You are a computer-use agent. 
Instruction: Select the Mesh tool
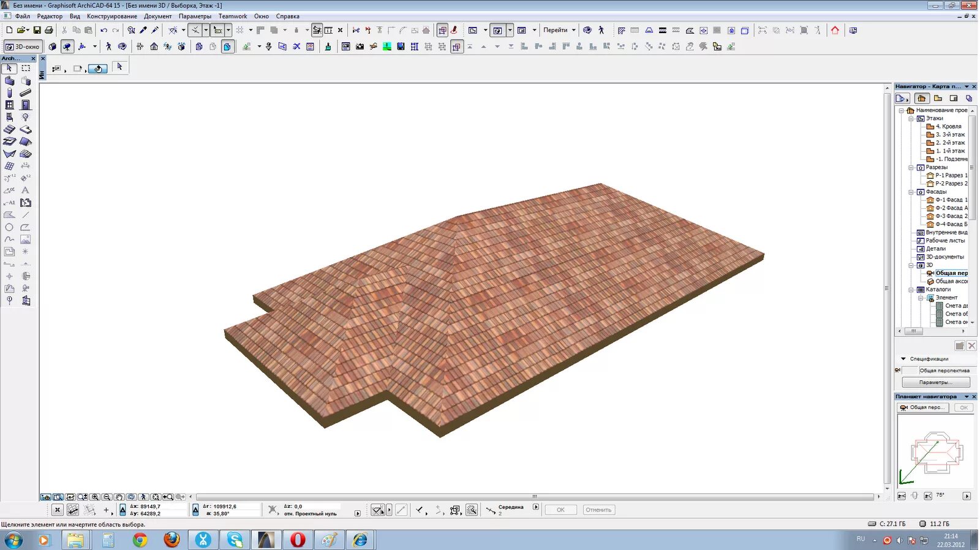pos(26,154)
